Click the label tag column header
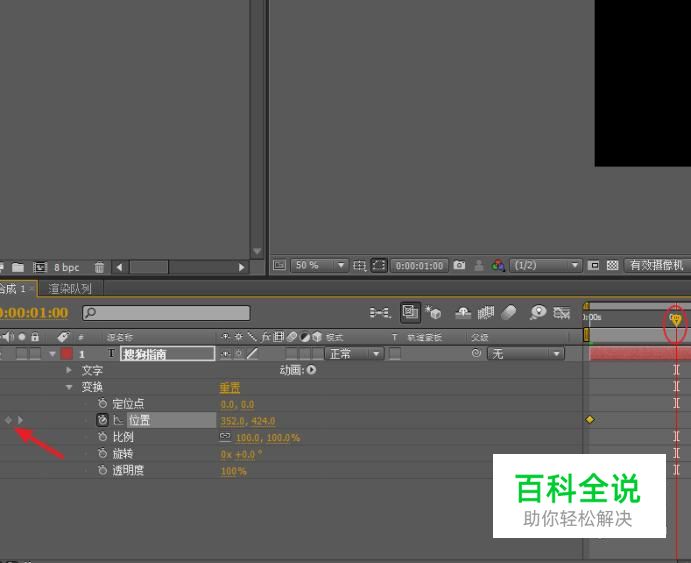691x563 pixels. [63, 337]
